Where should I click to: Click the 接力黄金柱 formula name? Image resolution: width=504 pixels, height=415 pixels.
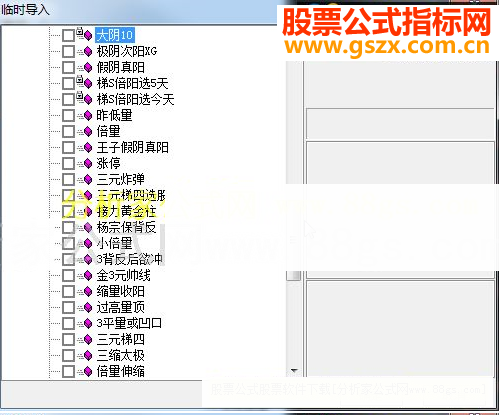click(126, 211)
